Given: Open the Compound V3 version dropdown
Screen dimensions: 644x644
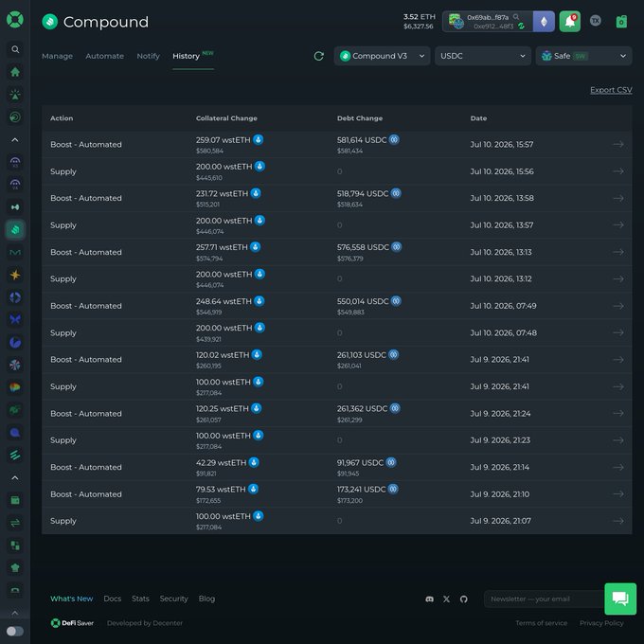Looking at the screenshot, I should click(x=382, y=56).
